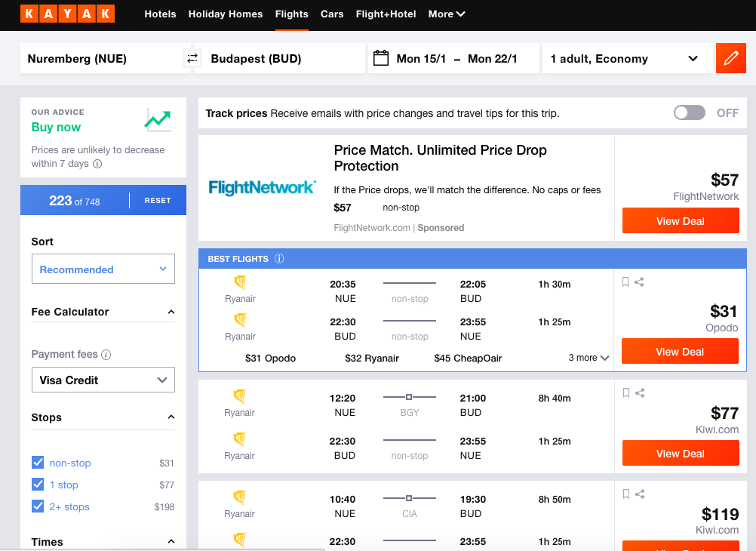
Task: Click Ryanair logo on 20:35 departure flight
Action: coord(240,282)
